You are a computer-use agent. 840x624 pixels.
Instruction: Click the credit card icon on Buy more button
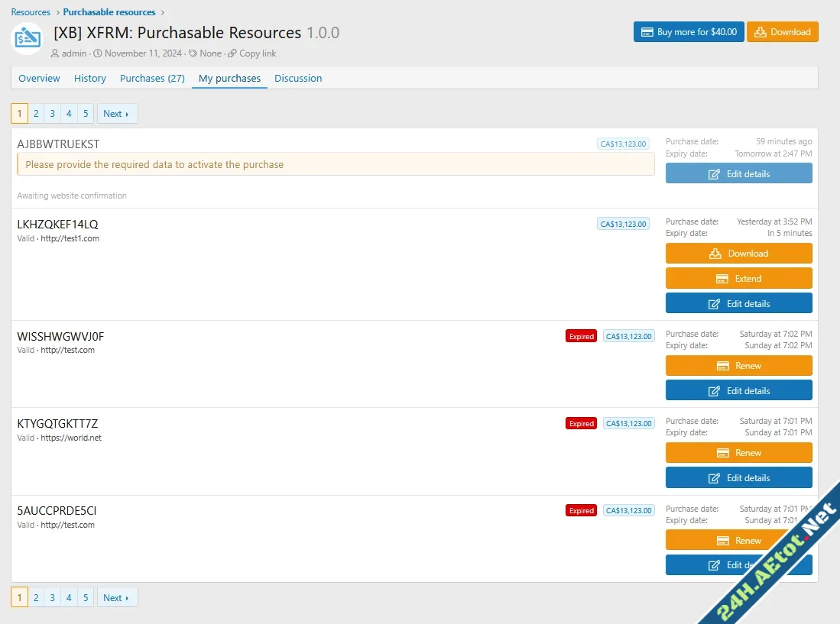[x=647, y=32]
